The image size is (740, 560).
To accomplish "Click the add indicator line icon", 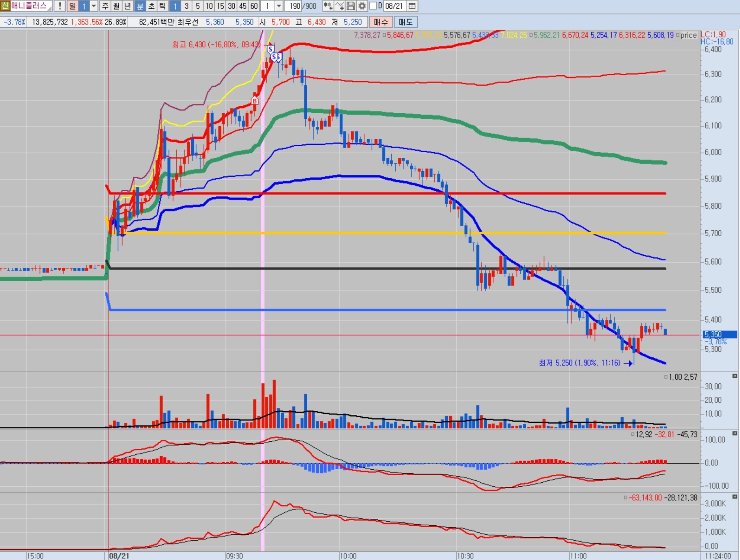I will [340, 6].
